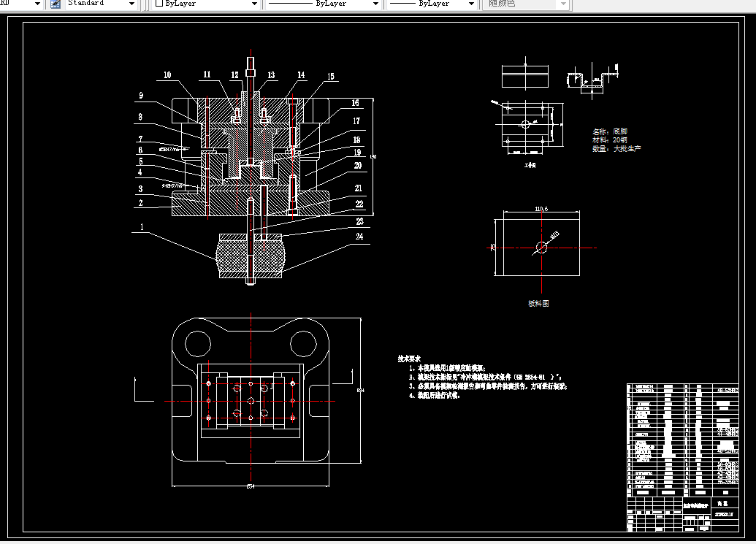Select part callout number 22
Image resolution: width=756 pixels, height=544 pixels.
click(x=359, y=204)
